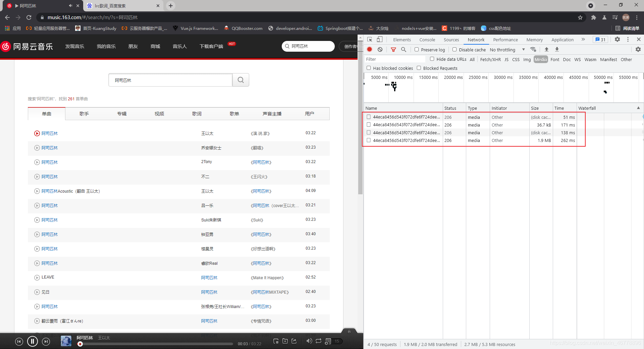The image size is (644, 349).
Task: Open network search with magnifier icon
Action: (x=404, y=49)
